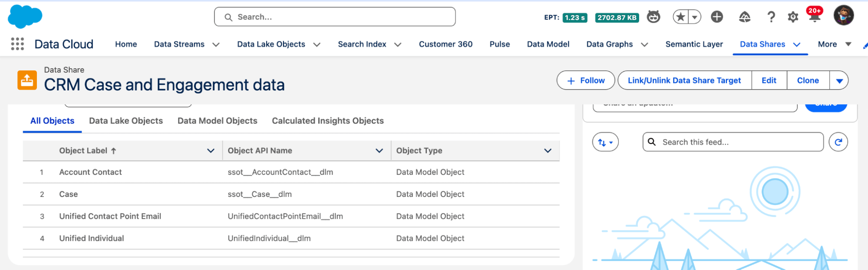The width and height of the screenshot is (868, 270).
Task: Expand the Data Streams chevron menu
Action: [216, 44]
